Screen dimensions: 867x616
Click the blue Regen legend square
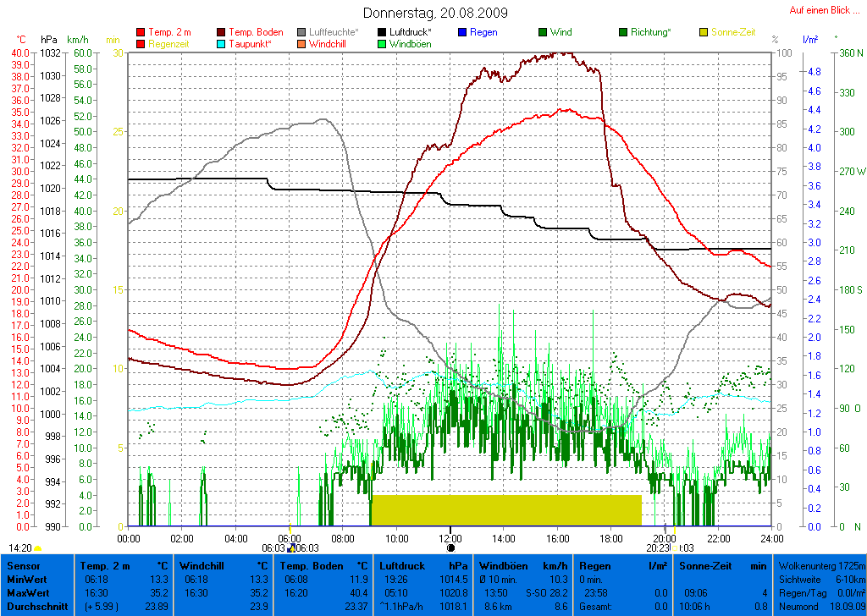click(x=462, y=32)
